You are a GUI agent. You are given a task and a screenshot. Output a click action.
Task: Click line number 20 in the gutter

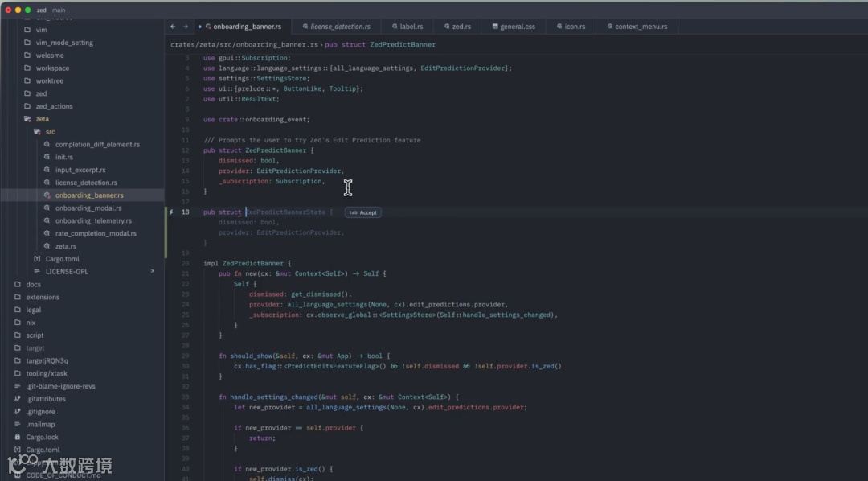(186, 264)
